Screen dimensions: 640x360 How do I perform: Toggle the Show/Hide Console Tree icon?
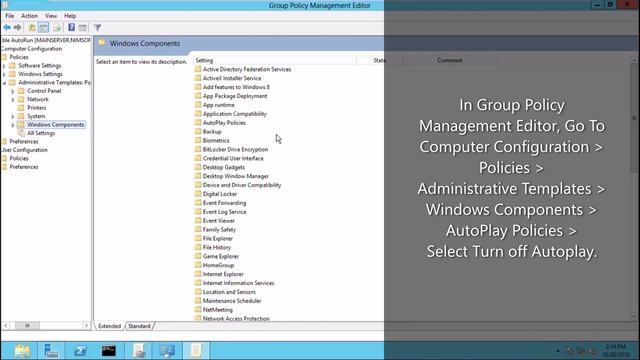(x=43, y=28)
